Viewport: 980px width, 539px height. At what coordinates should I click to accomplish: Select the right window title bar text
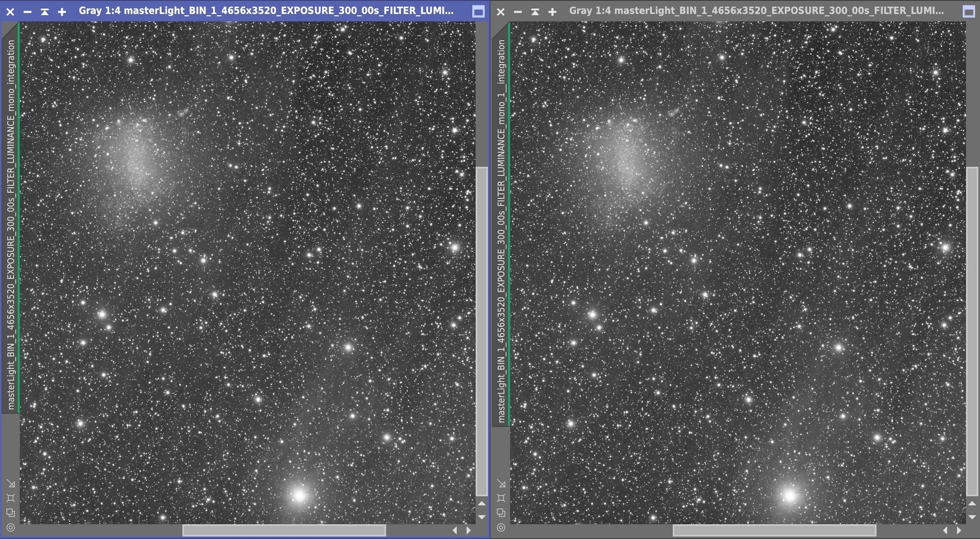[756, 10]
